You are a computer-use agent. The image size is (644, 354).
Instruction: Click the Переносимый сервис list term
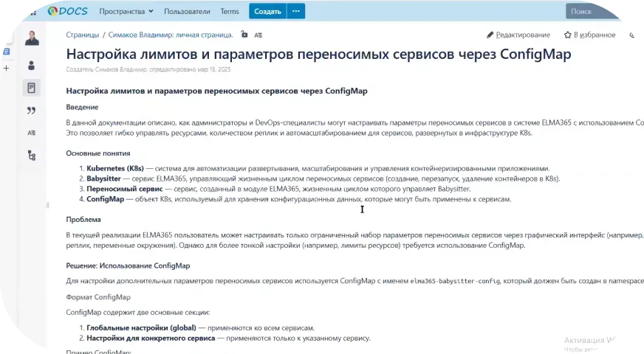pyautogui.click(x=125, y=189)
